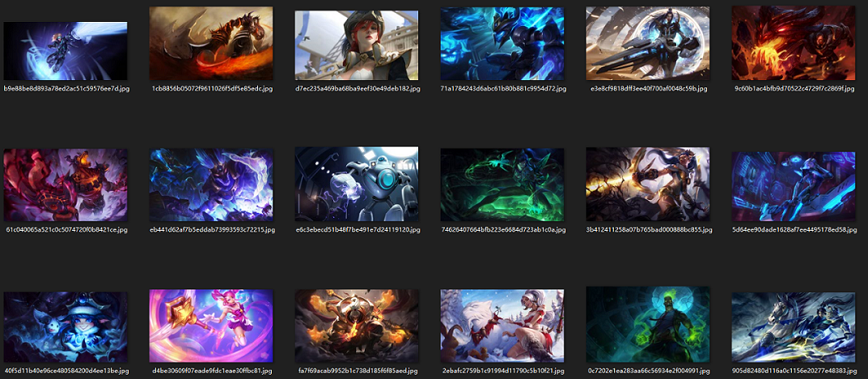Select the thumbnail above filename starting 3b41241
The width and height of the screenshot is (868, 379).
coord(648,185)
